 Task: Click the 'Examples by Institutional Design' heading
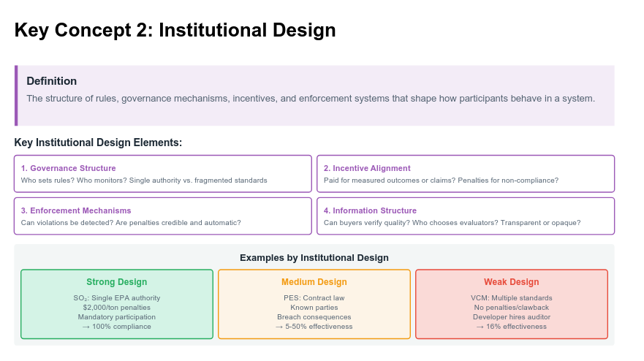point(314,258)
